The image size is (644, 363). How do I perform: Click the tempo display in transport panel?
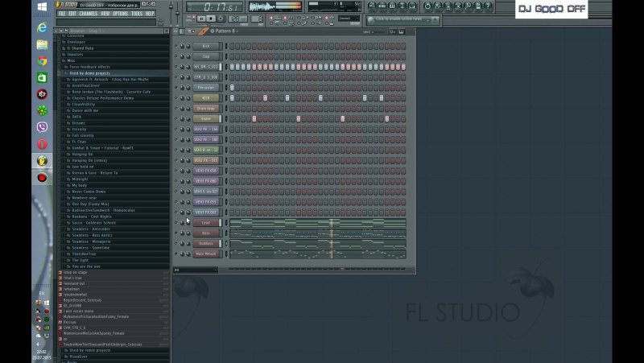[x=238, y=19]
